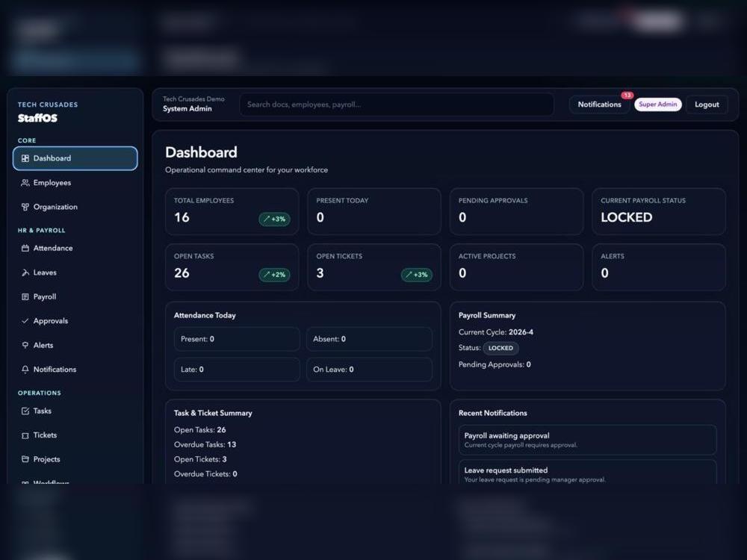
Task: Click the Employees people icon
Action: (x=25, y=182)
